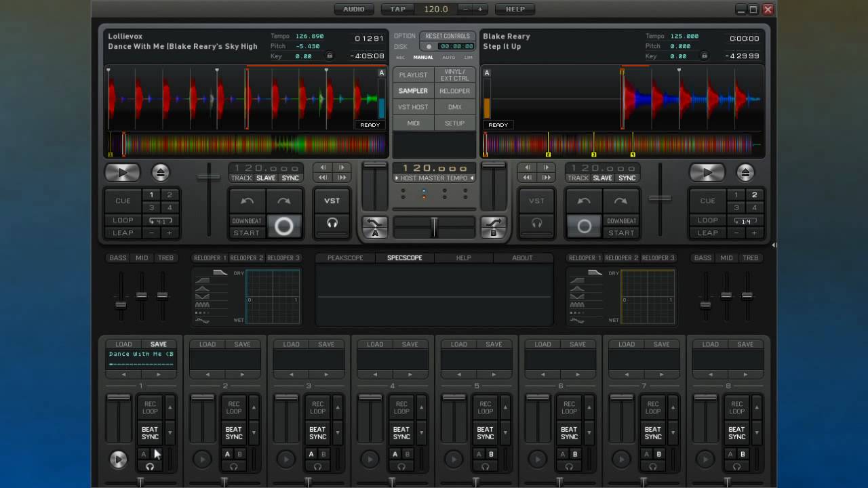
Task: Click the deck A BASS slider handle
Action: 121,304
